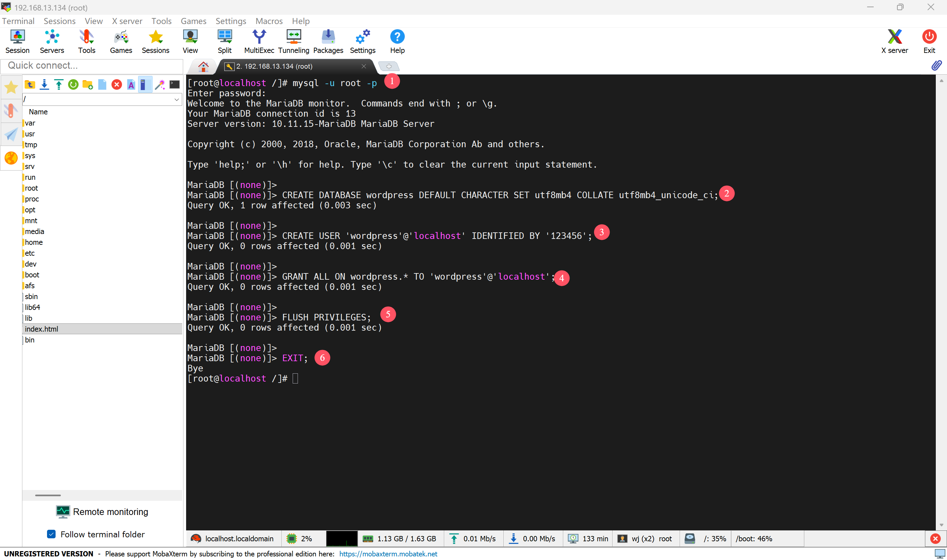Viewport: 947px width, 560px height.
Task: Click the document icon with letter A
Action: [131, 84]
